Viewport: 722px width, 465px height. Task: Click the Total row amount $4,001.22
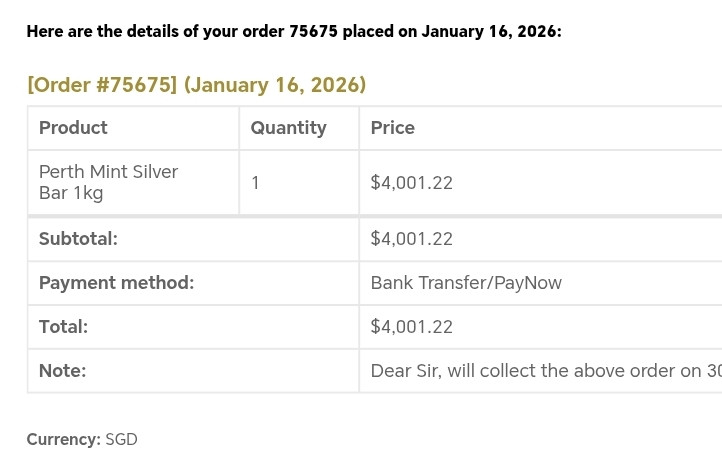(411, 327)
